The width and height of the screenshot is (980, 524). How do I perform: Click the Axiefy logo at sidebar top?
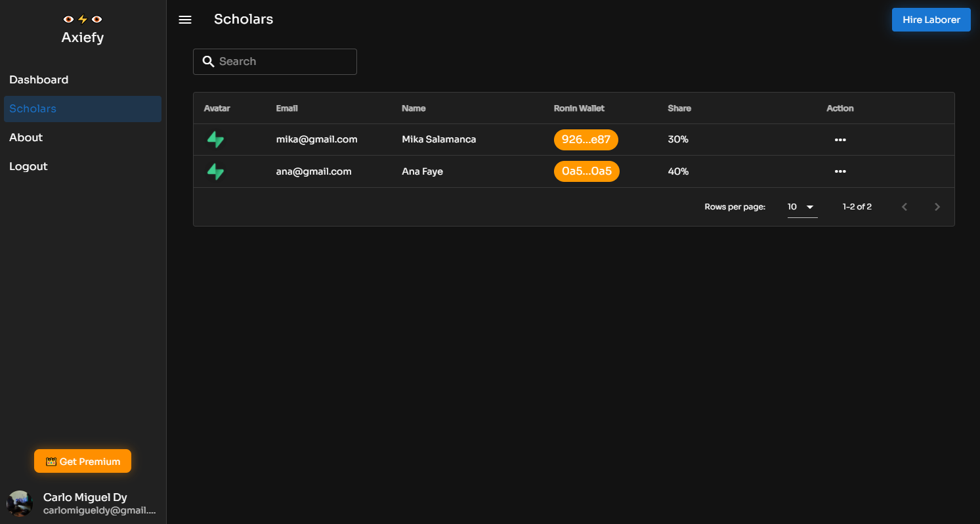tap(82, 28)
